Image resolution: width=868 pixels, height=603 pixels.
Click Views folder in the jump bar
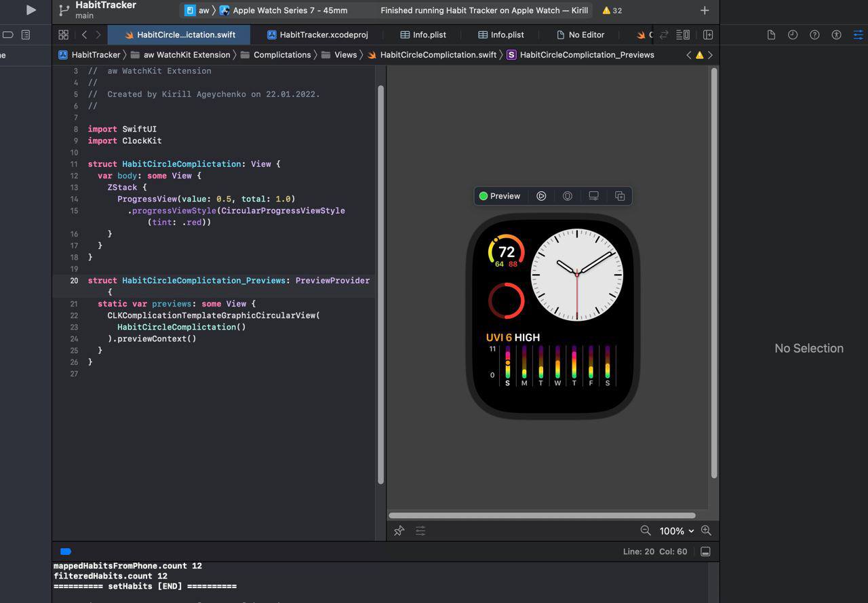click(x=339, y=55)
